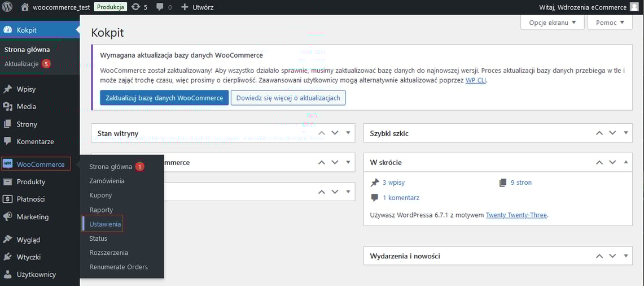This screenshot has height=286, width=644.
Task: Click the Produkty box icon in sidebar
Action: point(7,182)
